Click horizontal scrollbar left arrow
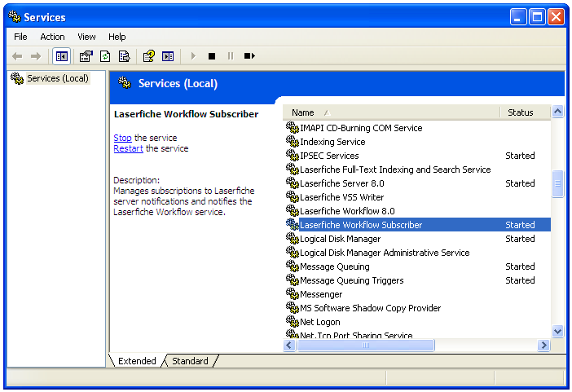The width and height of the screenshot is (572, 392). (289, 345)
